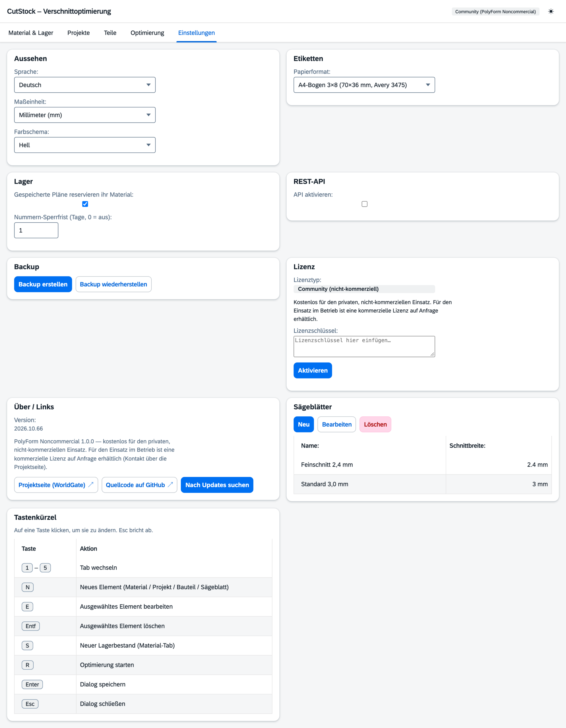Click the Aktivieren license button

click(313, 370)
